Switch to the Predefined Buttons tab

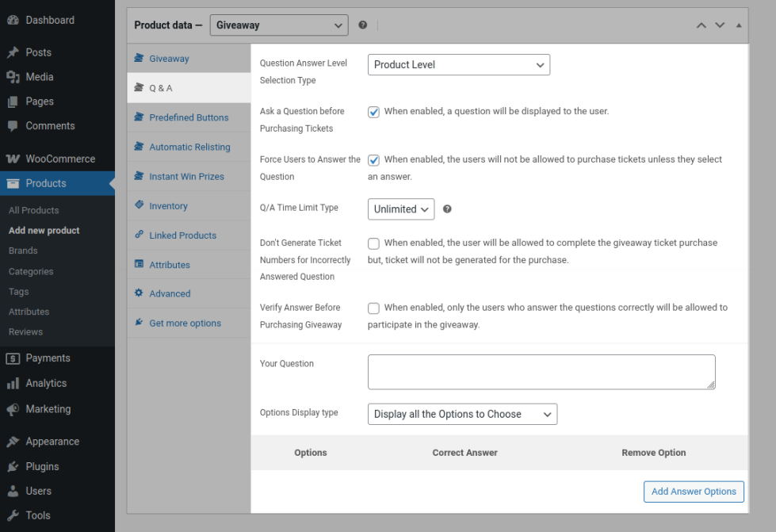click(189, 117)
